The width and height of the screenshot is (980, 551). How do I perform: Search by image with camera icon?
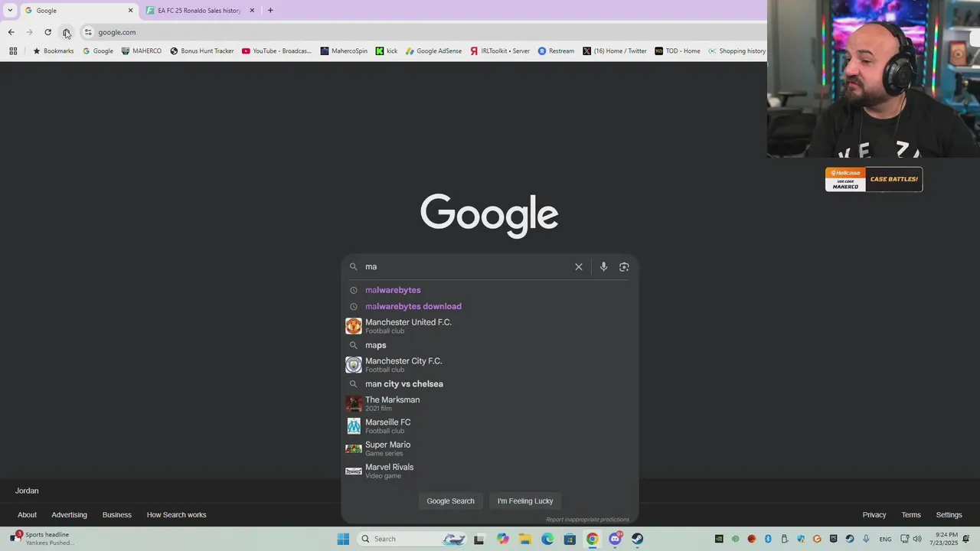pos(624,266)
